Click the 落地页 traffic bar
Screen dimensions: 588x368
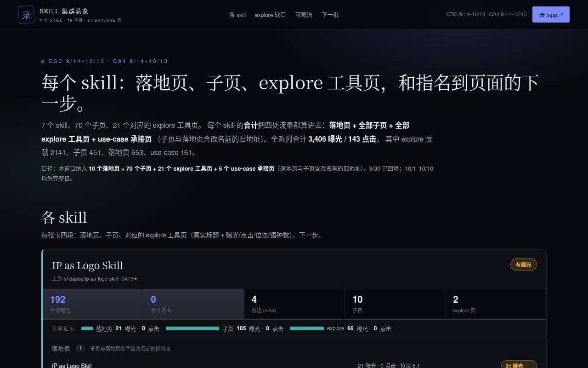87,328
